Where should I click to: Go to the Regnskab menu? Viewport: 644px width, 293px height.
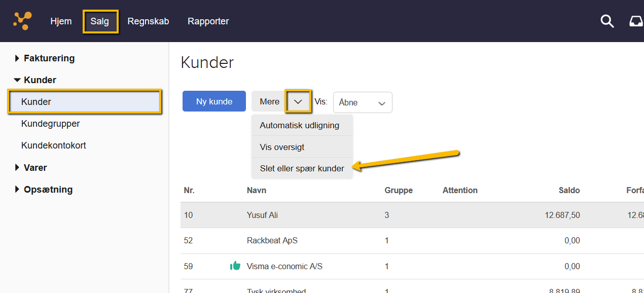click(x=148, y=21)
